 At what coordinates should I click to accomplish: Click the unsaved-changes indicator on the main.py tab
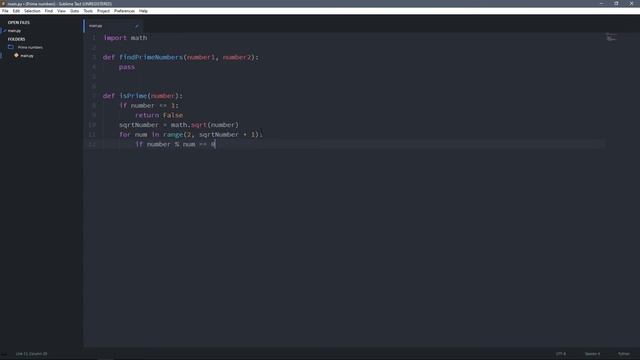[x=137, y=26]
